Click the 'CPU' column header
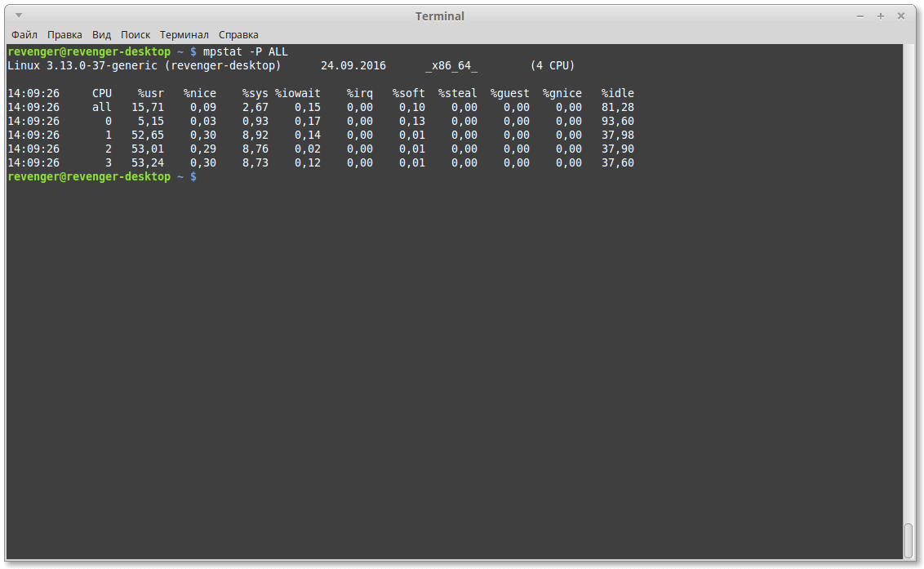The width and height of the screenshot is (924, 569). pos(102,93)
